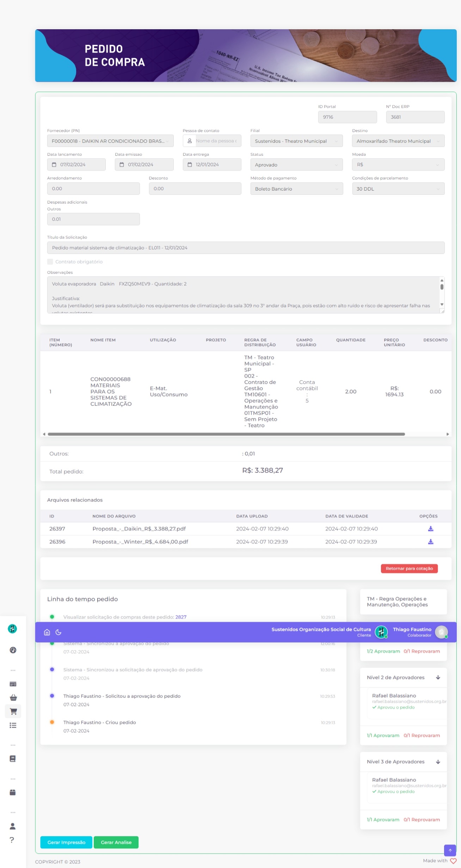Collapse Nível 2 de Aprovadores arrow
The height and width of the screenshot is (868, 461).
tap(438, 677)
